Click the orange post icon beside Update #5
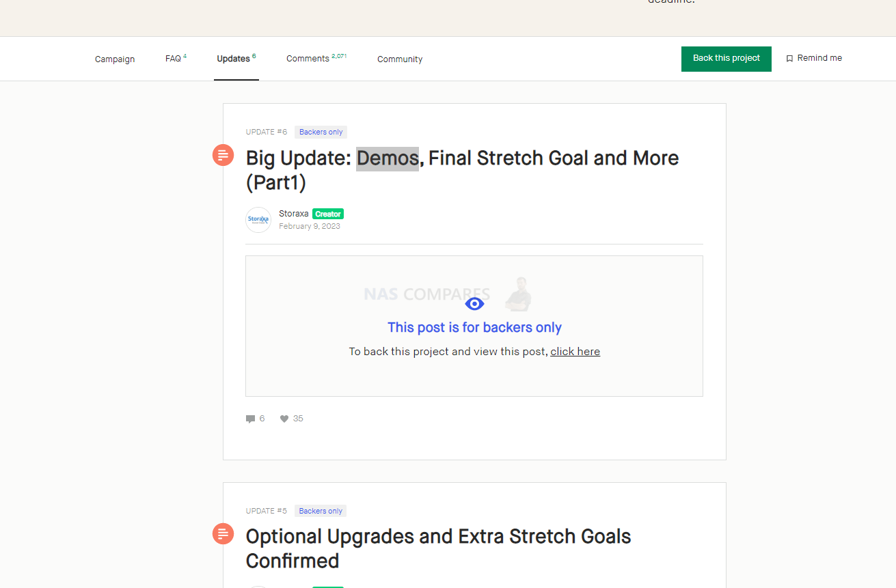The image size is (896, 588). tap(223, 533)
